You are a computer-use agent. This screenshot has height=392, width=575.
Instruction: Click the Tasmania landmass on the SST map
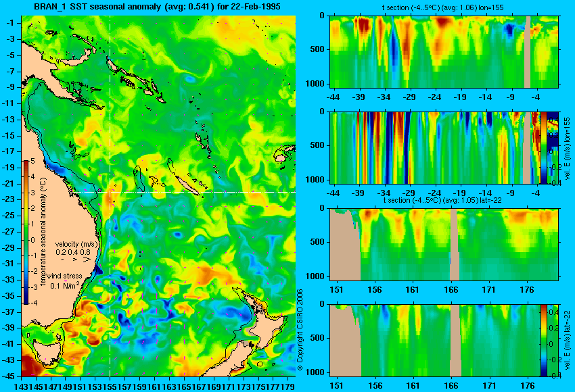(47, 352)
